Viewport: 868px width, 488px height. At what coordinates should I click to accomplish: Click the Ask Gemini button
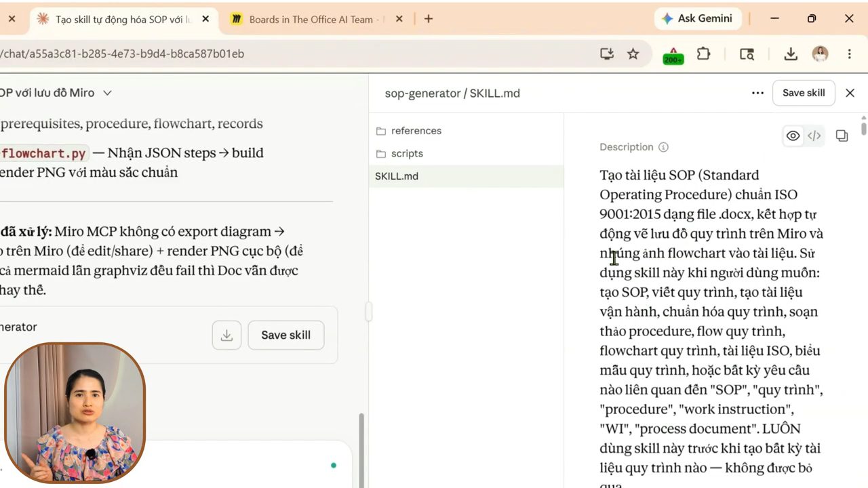(x=698, y=19)
